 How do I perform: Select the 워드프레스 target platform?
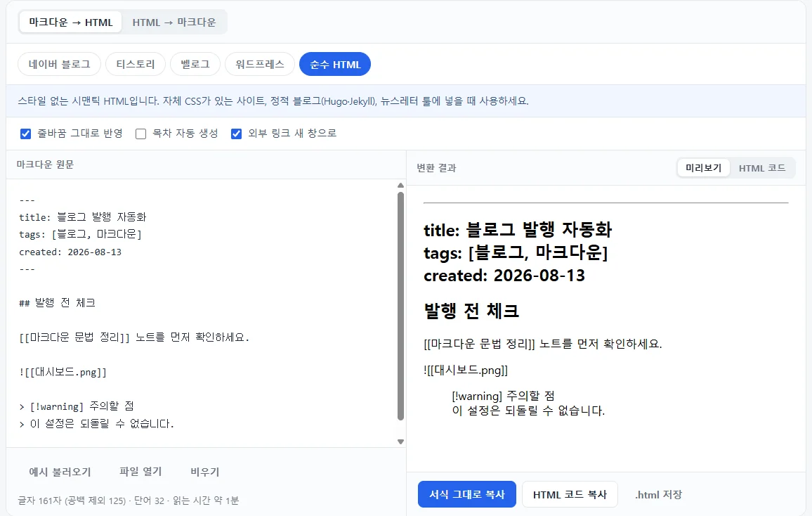[259, 64]
